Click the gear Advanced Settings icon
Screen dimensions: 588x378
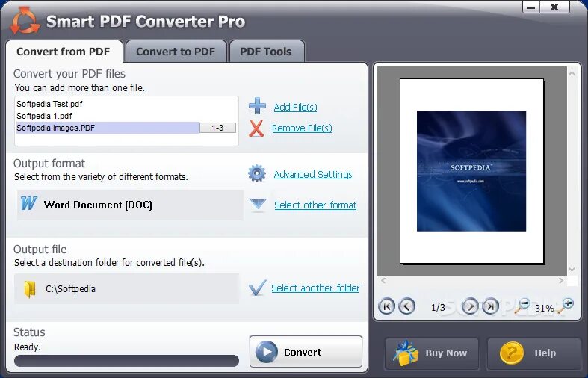coord(257,173)
